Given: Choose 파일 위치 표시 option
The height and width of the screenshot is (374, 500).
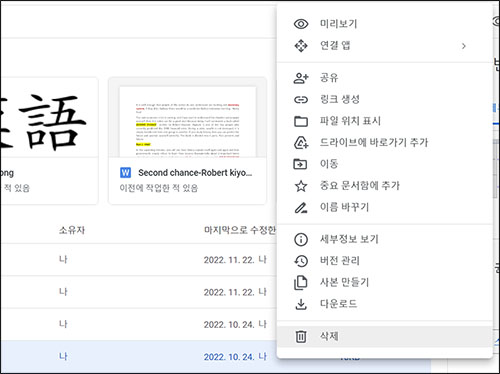Looking at the screenshot, I should pos(385,121).
